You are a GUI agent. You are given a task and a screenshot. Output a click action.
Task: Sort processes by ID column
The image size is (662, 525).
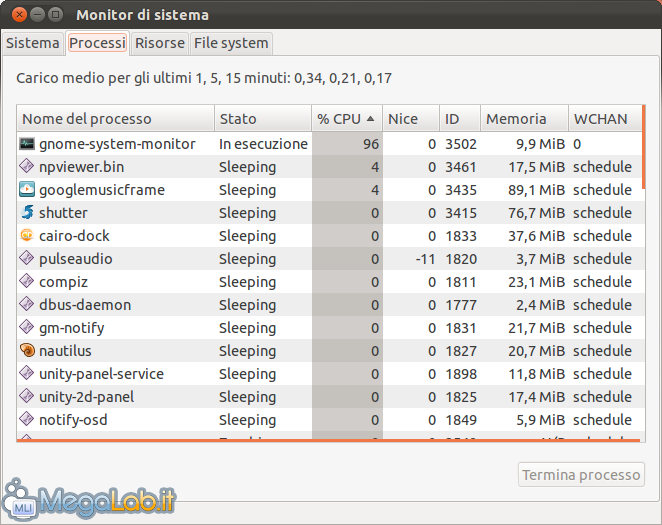click(x=460, y=119)
